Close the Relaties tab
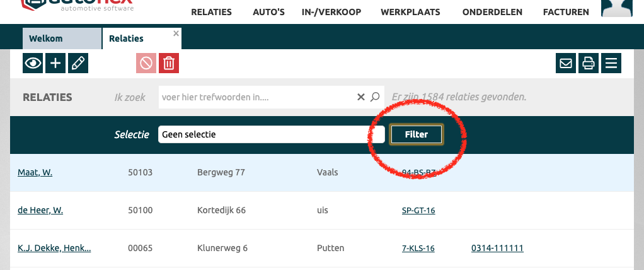This screenshot has width=644, height=270. coord(176,33)
